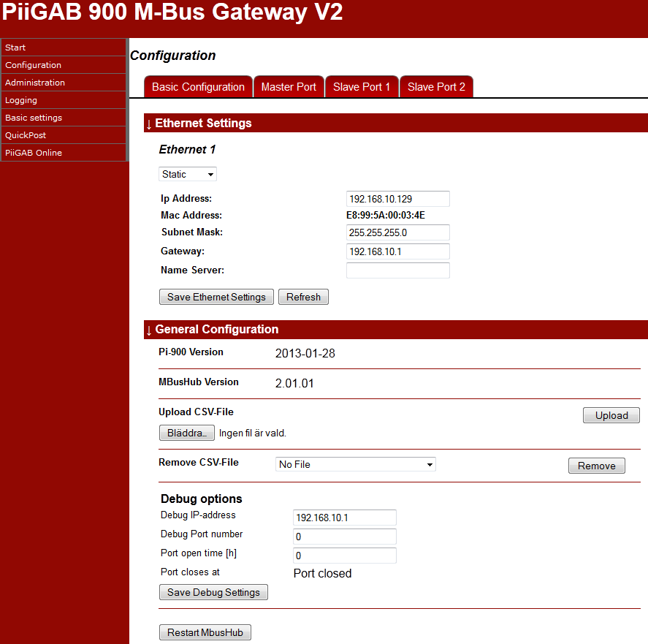Click the Mac Address value E8:99:5A:00:03:4E
The width and height of the screenshot is (648, 644).
click(x=386, y=215)
